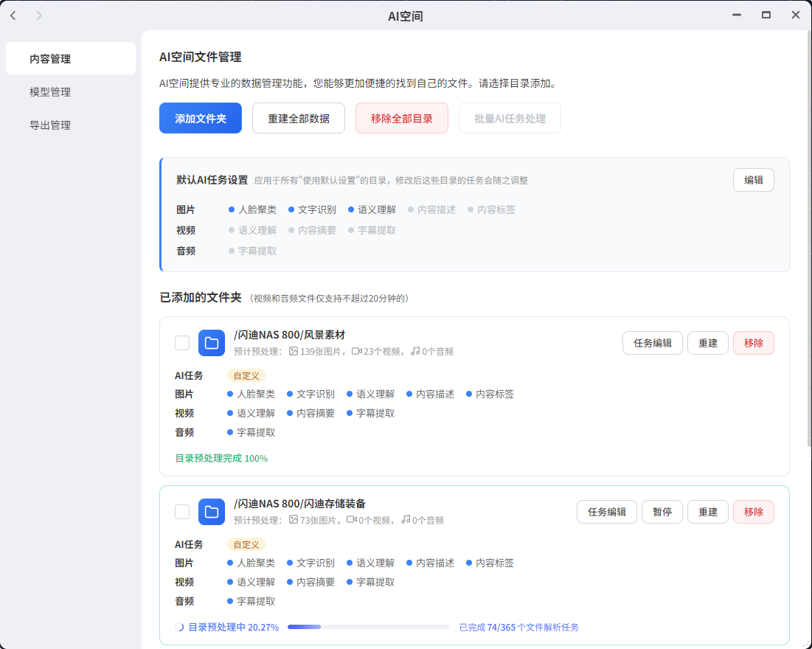812x649 pixels.
Task: Click the 已添加的文件夹 heading
Action: click(x=201, y=297)
